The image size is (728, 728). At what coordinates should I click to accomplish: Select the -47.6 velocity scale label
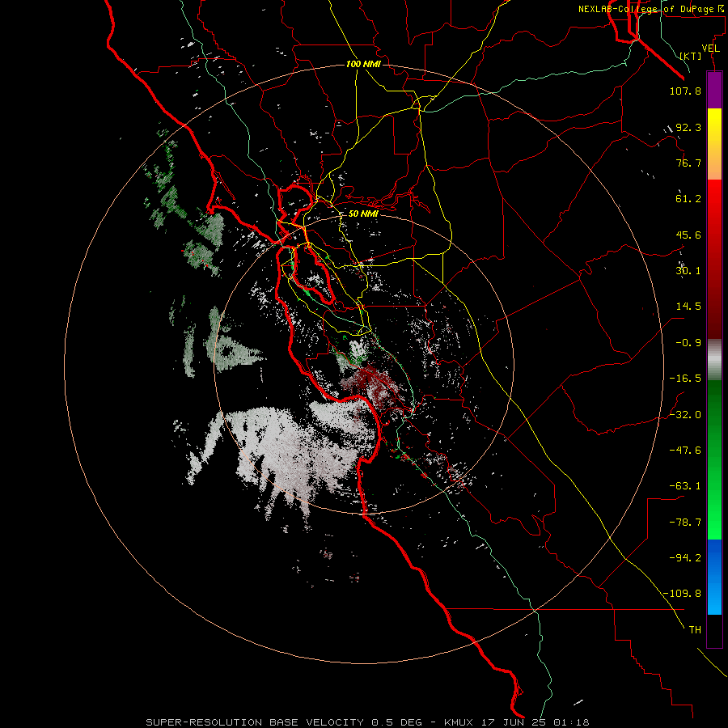click(685, 451)
